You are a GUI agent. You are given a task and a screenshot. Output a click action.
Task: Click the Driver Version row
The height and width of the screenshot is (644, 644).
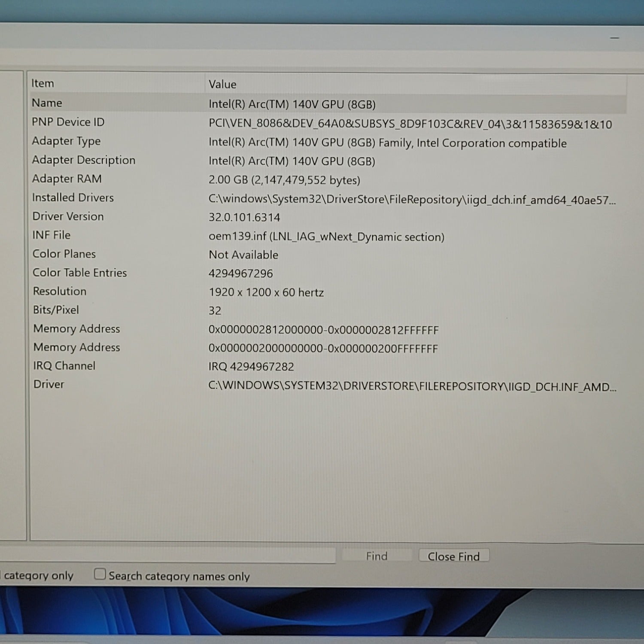tap(68, 216)
